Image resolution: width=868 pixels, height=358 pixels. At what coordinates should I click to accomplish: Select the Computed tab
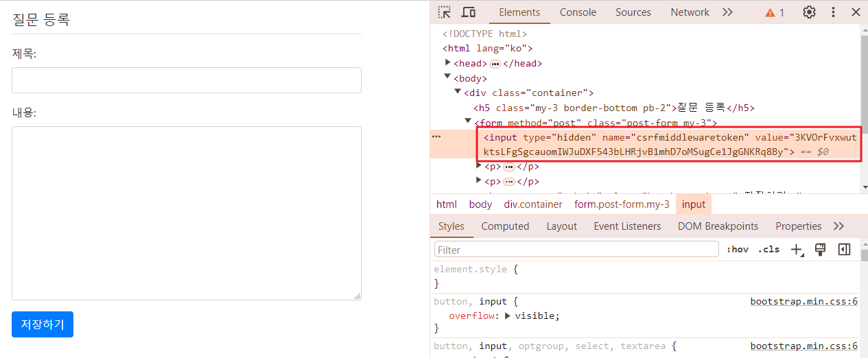point(505,226)
